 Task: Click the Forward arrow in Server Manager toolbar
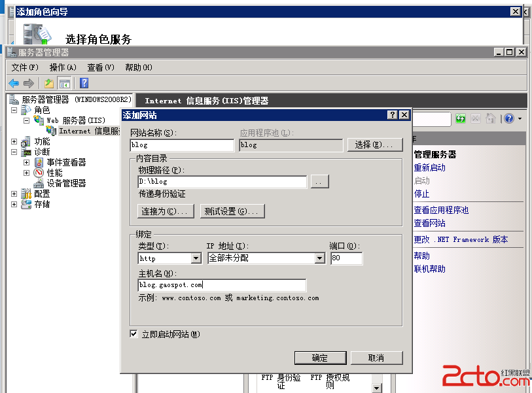pyautogui.click(x=29, y=83)
